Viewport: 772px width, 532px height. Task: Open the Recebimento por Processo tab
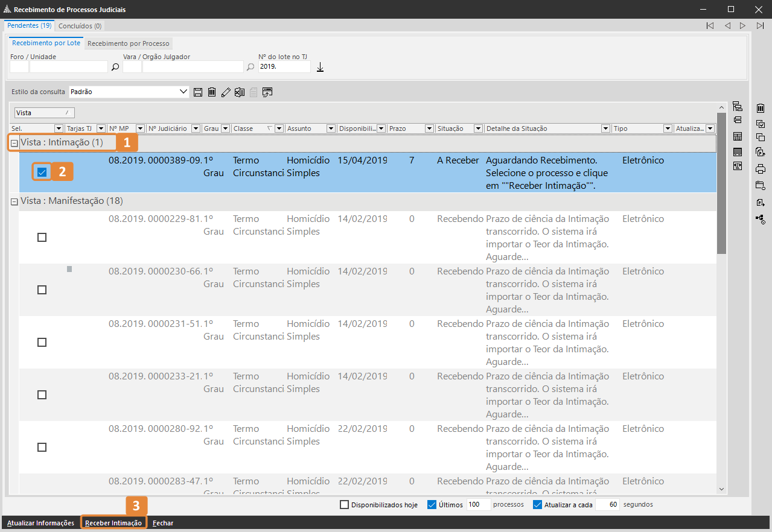click(x=128, y=43)
